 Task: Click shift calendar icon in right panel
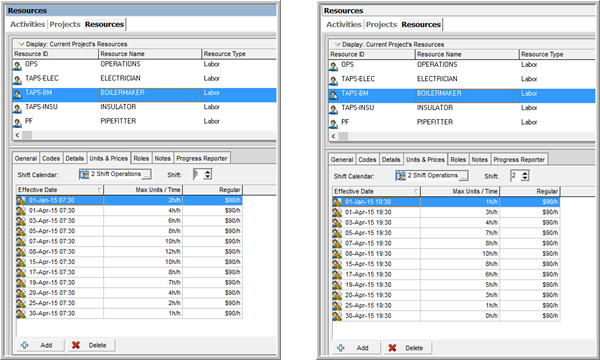tap(401, 176)
